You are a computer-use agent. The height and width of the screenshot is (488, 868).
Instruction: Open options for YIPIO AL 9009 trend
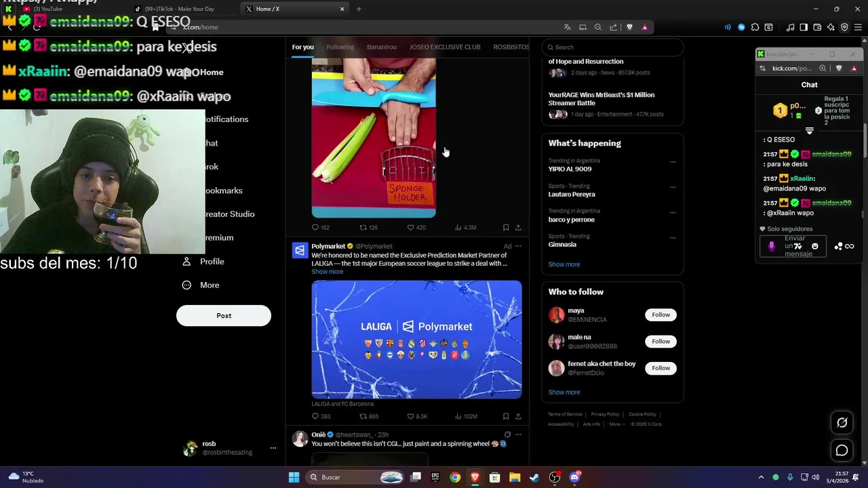673,162
